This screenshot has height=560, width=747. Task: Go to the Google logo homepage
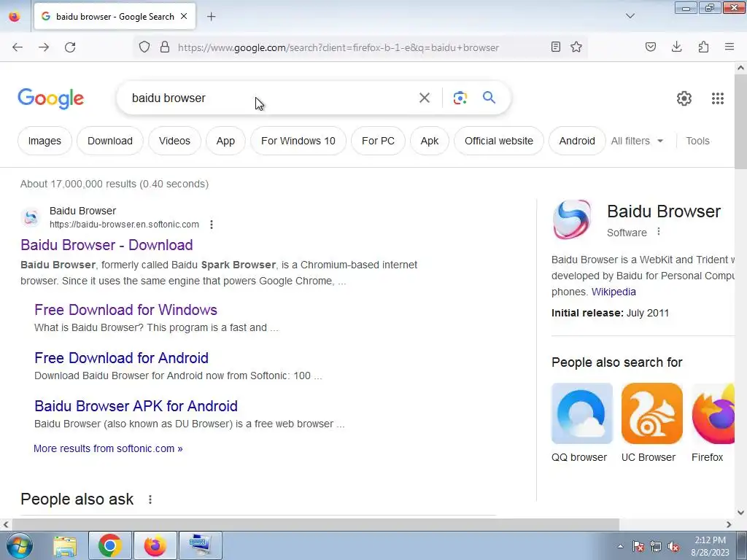(x=51, y=98)
